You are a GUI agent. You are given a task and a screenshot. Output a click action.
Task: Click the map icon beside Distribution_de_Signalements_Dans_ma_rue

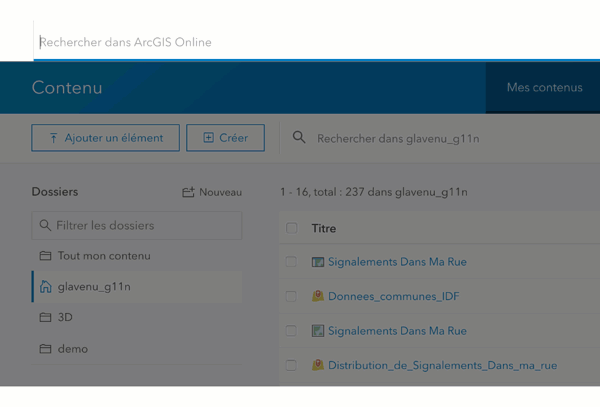coord(318,366)
